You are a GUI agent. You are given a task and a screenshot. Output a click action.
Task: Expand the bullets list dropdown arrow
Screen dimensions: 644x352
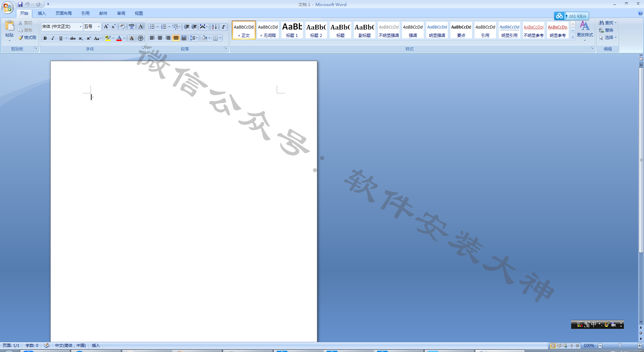click(157, 27)
